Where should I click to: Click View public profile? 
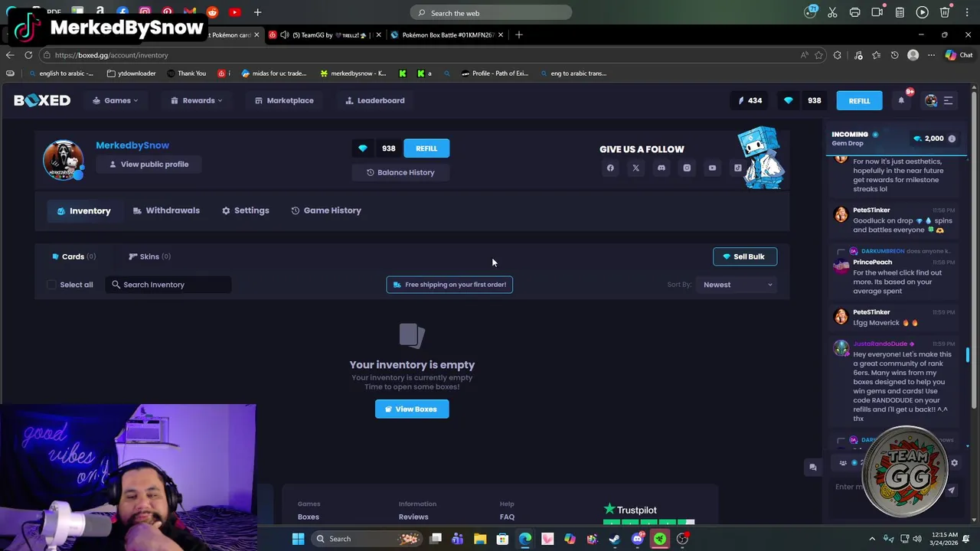(149, 164)
